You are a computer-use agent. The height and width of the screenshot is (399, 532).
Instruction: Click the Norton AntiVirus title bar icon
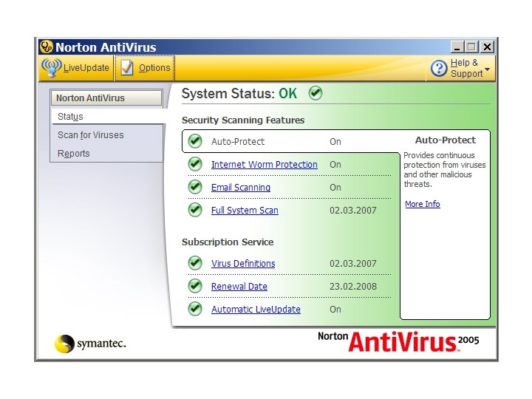(47, 47)
